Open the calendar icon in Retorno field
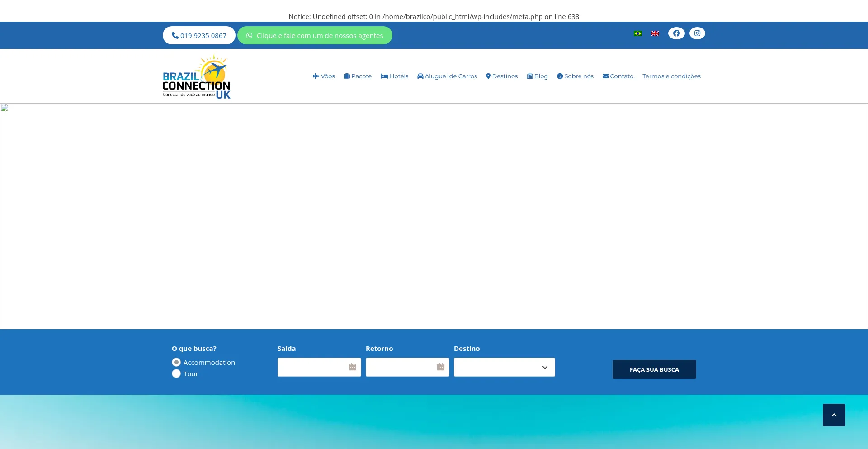The height and width of the screenshot is (449, 868). coord(440,367)
